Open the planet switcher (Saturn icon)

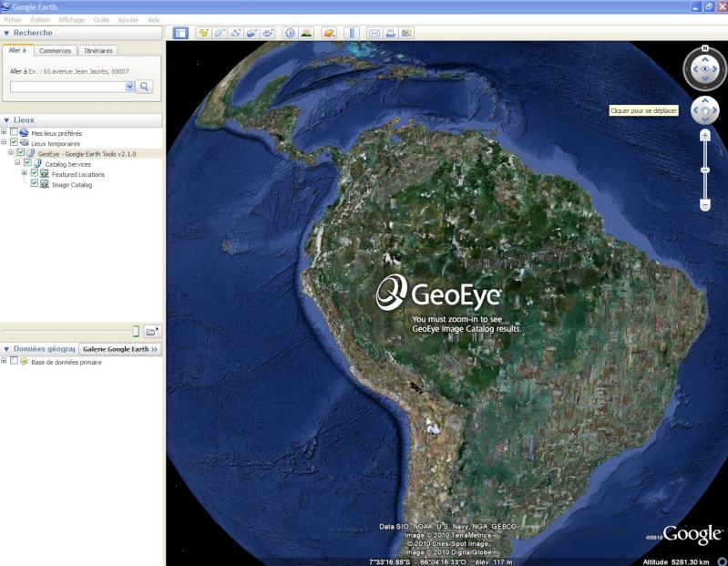pyautogui.click(x=329, y=33)
